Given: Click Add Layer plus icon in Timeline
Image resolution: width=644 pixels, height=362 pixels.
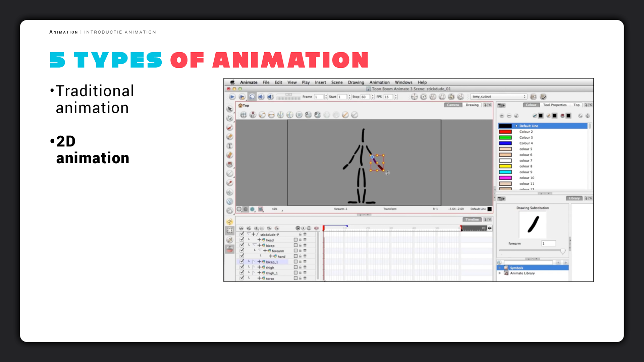Looking at the screenshot, I should [x=256, y=228].
